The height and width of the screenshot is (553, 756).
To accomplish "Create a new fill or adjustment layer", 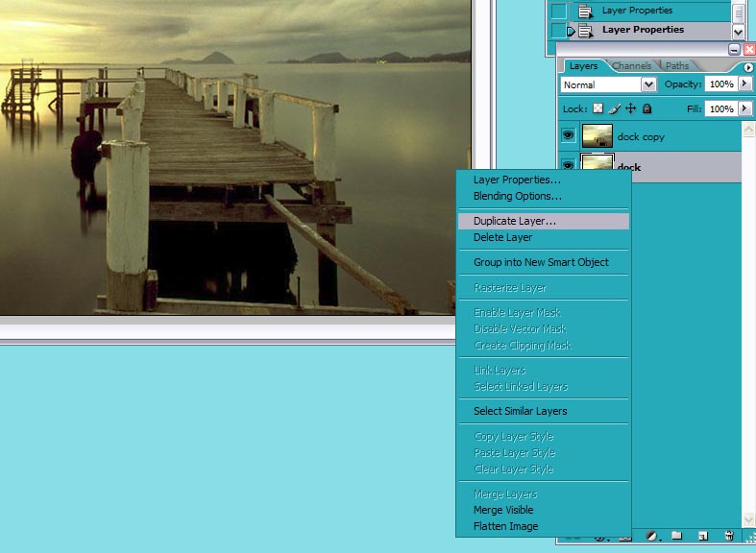I will tap(652, 536).
